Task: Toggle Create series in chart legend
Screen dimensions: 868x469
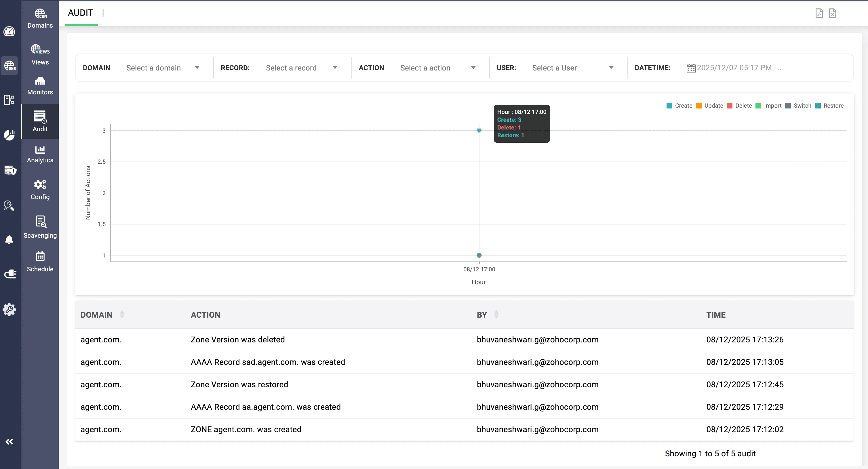Action: point(683,106)
